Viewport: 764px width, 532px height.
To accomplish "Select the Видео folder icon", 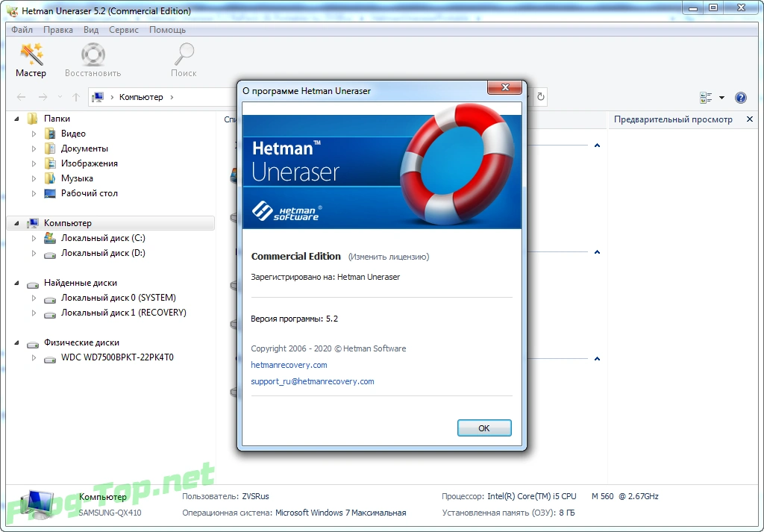I will click(x=50, y=134).
